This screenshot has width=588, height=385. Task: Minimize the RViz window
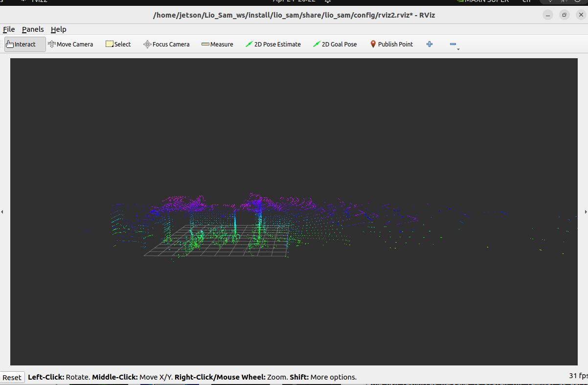pyautogui.click(x=548, y=15)
